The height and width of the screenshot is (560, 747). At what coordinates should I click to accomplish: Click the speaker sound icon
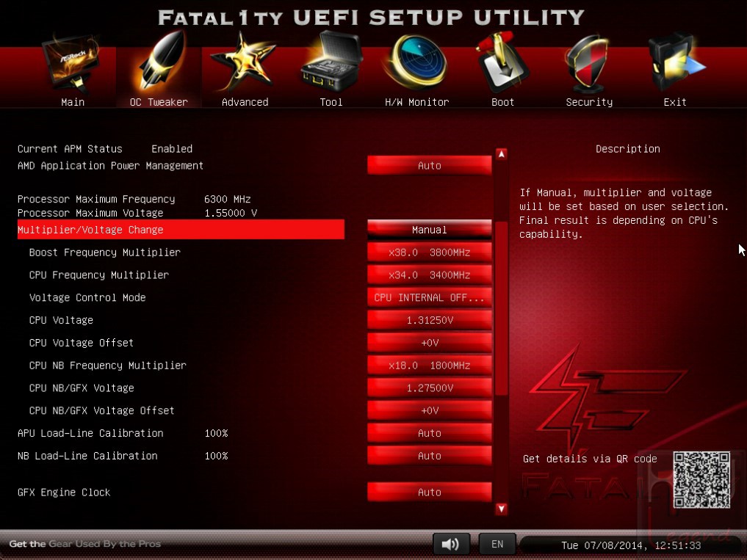[x=451, y=544]
